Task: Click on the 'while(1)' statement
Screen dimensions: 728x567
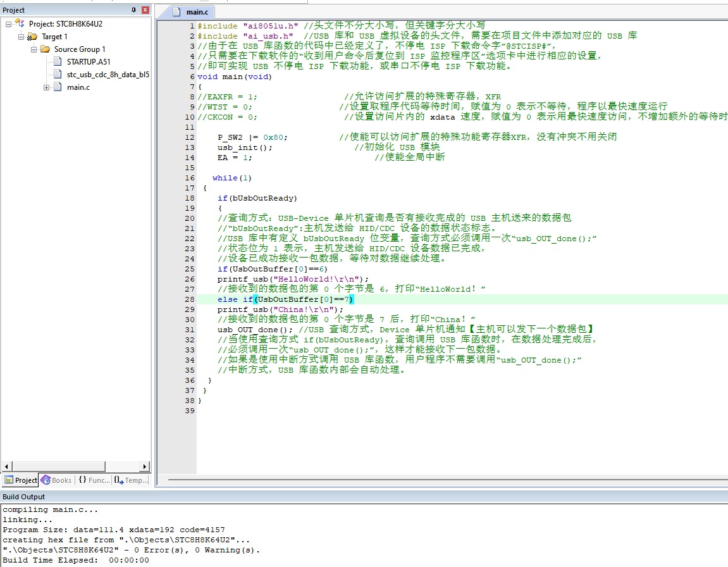Action: 231,178
